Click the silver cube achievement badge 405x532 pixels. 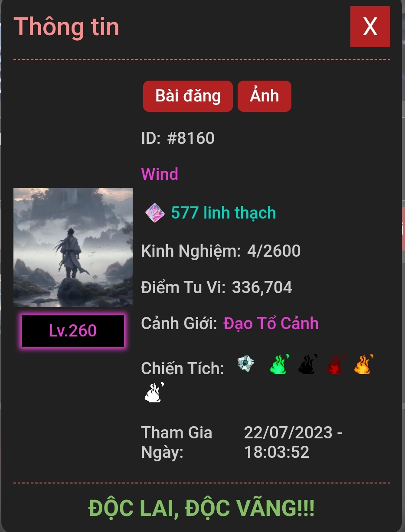tap(246, 363)
